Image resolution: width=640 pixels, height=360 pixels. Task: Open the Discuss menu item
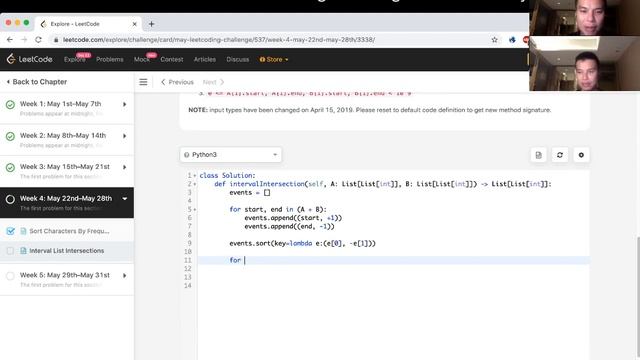pyautogui.click(x=238, y=60)
